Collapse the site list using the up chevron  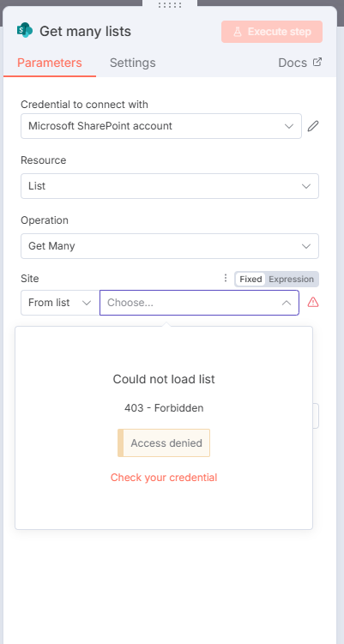[x=287, y=303]
